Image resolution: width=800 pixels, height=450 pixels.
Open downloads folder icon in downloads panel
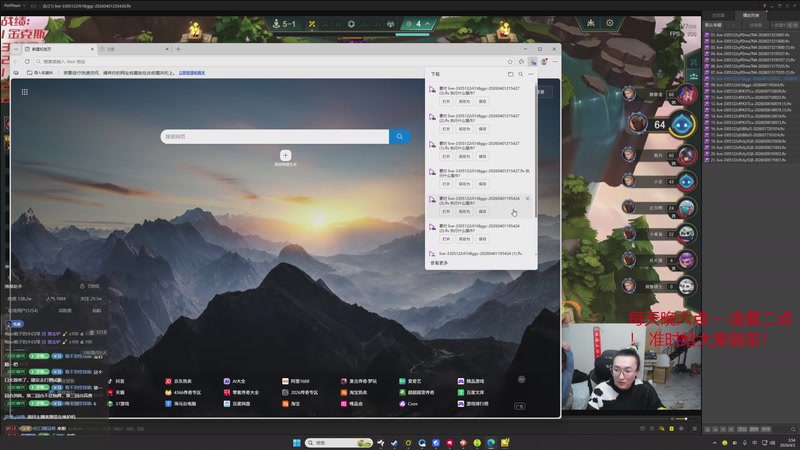(x=510, y=74)
